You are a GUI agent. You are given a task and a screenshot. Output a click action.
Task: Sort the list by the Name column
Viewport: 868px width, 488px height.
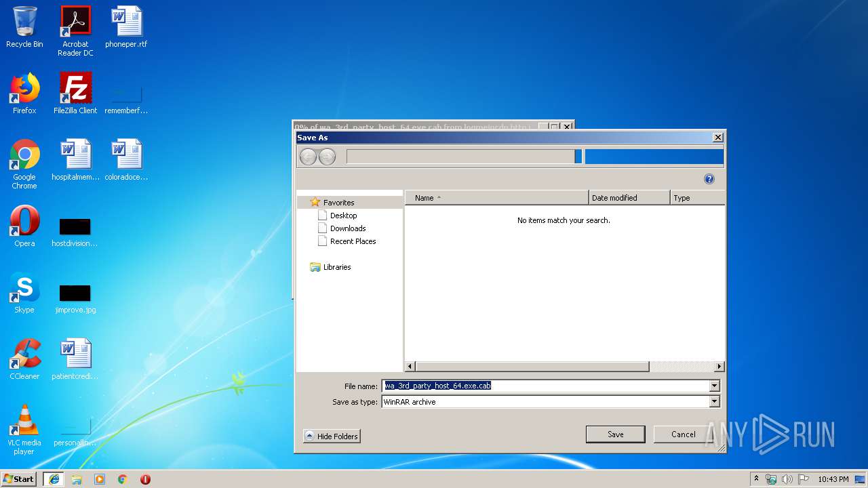coord(497,198)
